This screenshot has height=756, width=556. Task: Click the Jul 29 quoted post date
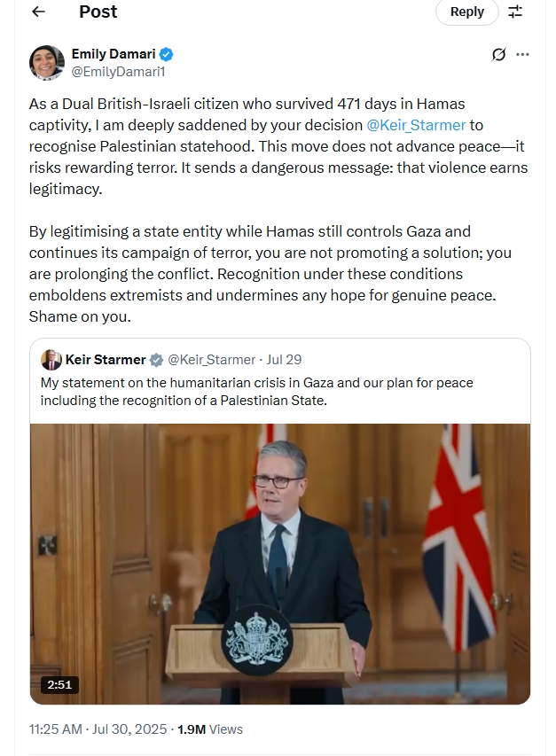point(284,360)
